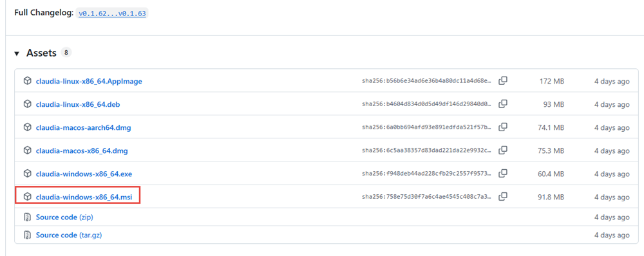
Task: Click the package icon beside claudia-macos-aarch64.dmg
Action: [x=27, y=127]
